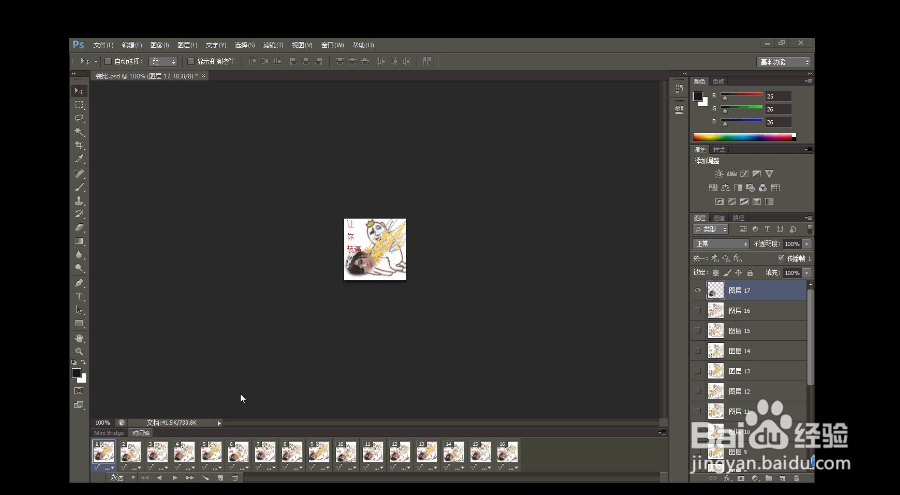Open the Opacity slider dropdown arrow

click(807, 244)
